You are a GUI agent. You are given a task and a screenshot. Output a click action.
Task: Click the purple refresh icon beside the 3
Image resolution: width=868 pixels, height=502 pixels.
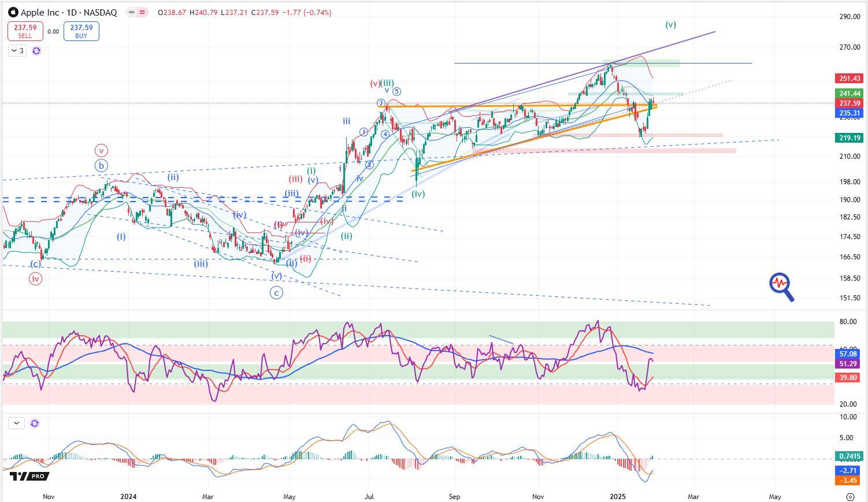coord(36,51)
